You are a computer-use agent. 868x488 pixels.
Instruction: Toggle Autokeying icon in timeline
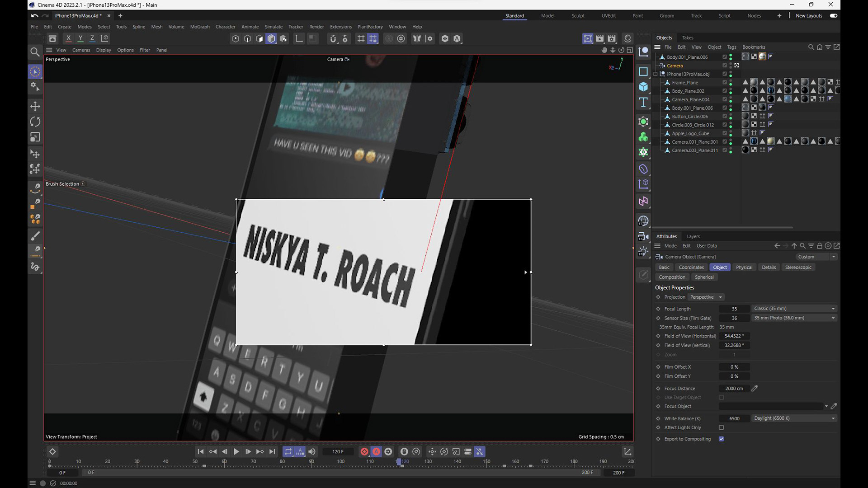coord(376,451)
